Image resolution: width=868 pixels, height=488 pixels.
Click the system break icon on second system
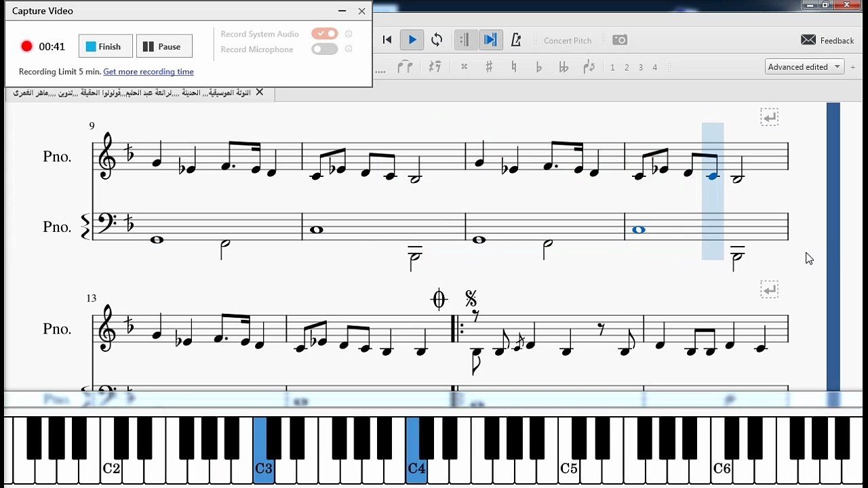point(769,289)
